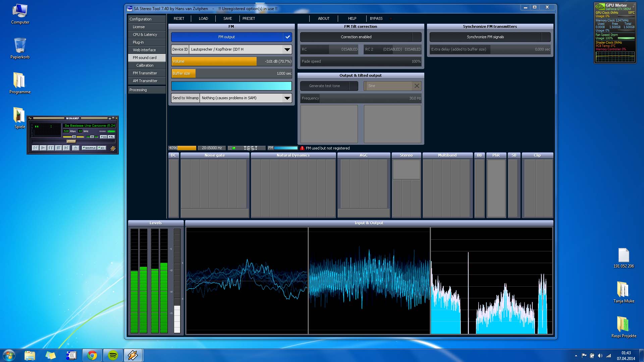Click the 20-15000 Hz status indicator
The height and width of the screenshot is (362, 644).
pos(212,148)
